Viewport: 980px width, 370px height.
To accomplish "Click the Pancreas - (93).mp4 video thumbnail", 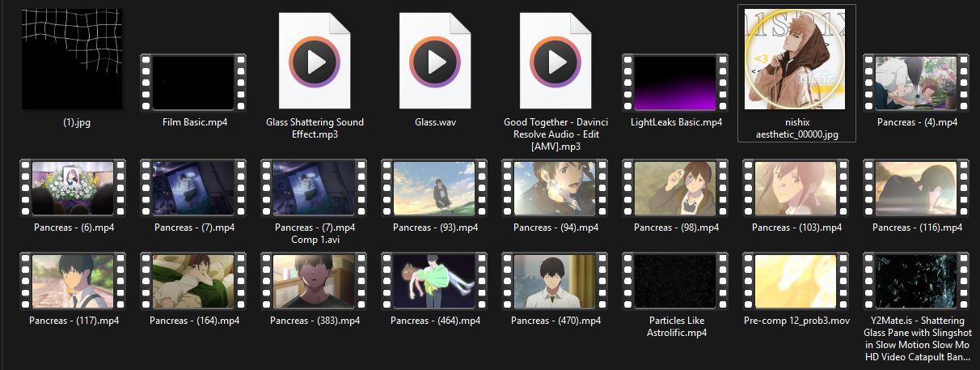I will click(x=436, y=188).
